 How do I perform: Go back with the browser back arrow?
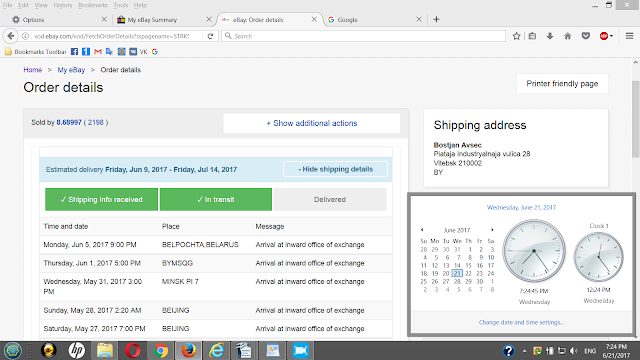coord(11,36)
